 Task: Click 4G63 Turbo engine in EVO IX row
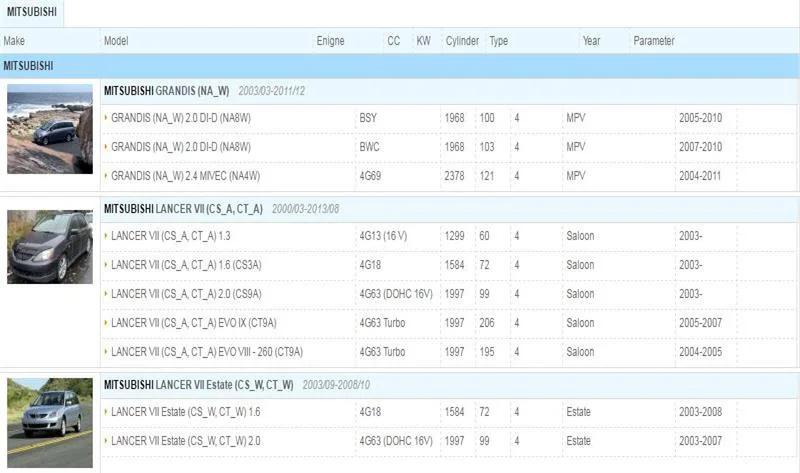tap(382, 323)
